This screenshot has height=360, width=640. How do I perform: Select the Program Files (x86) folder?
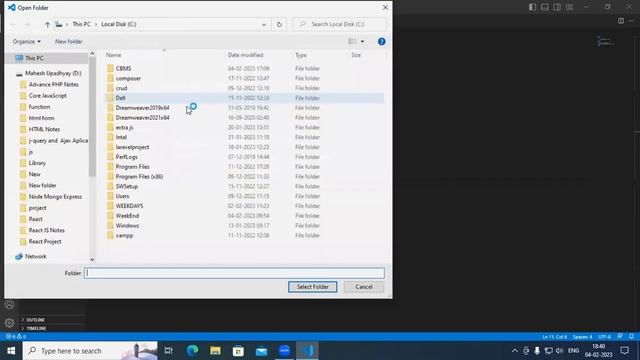139,176
